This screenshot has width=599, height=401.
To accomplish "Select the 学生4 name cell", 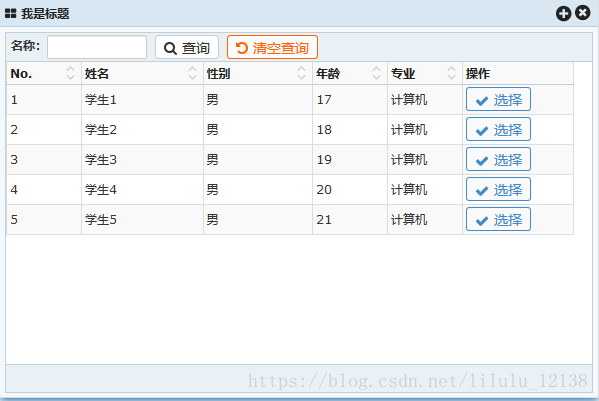I will click(142, 189).
